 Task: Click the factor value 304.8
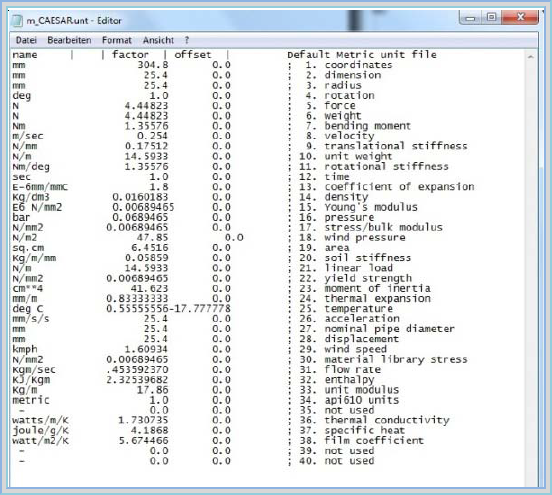click(x=153, y=65)
